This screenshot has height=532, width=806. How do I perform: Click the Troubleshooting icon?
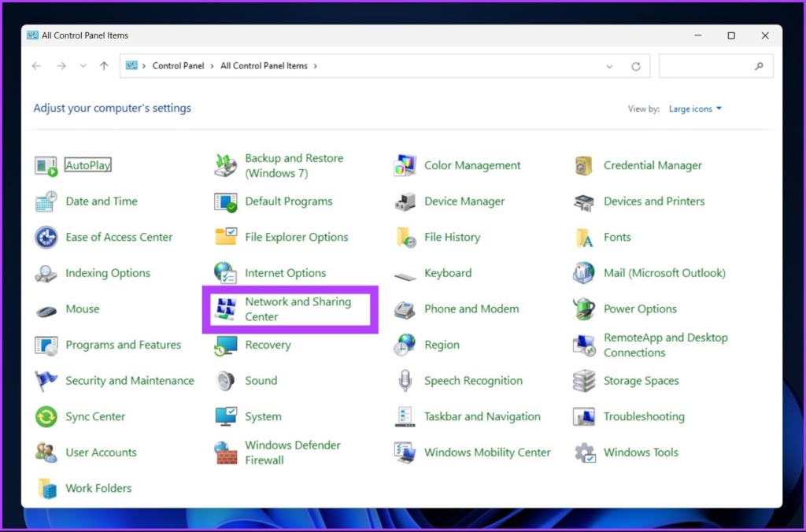pos(584,417)
